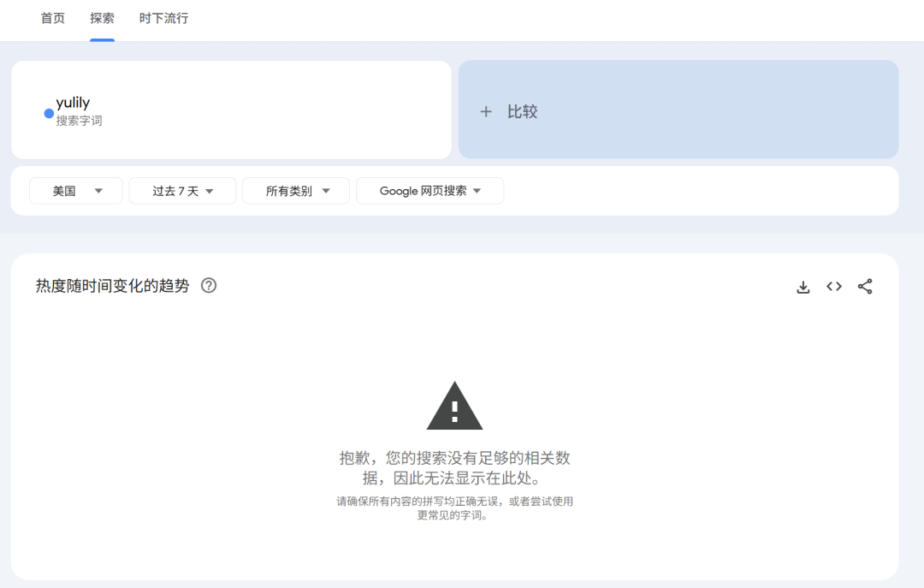Click the help icon beside 热度随时间变化的趋势

209,287
